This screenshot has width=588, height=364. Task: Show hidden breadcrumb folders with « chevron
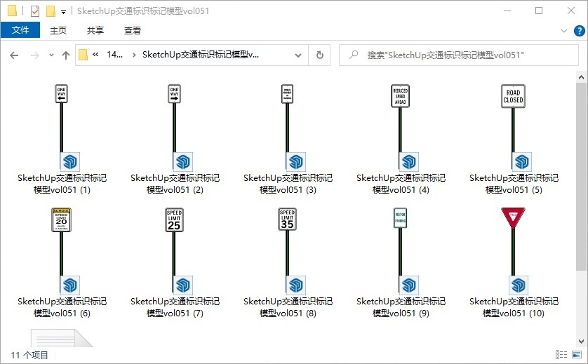(x=95, y=55)
